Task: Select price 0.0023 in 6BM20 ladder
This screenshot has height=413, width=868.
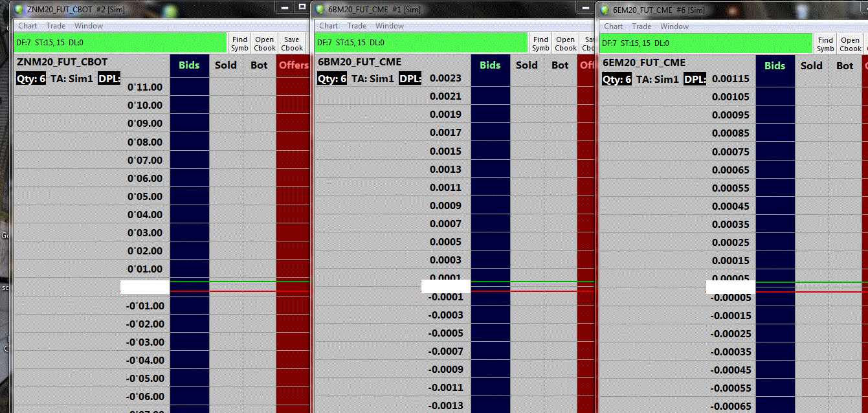Action: click(x=446, y=78)
